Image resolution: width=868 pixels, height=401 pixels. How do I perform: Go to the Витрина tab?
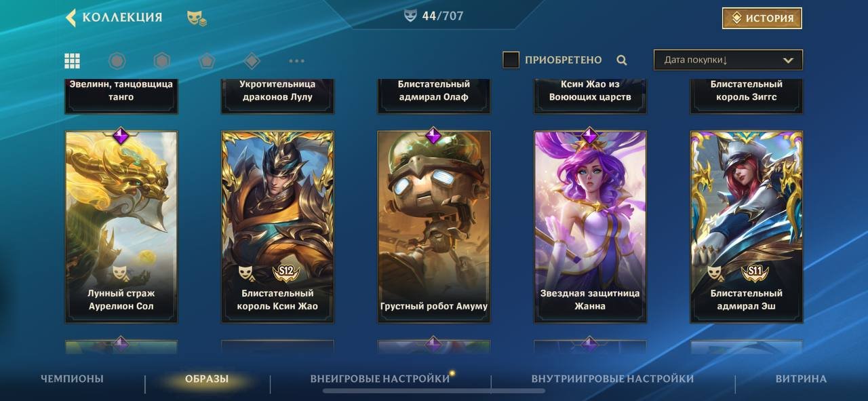[801, 379]
